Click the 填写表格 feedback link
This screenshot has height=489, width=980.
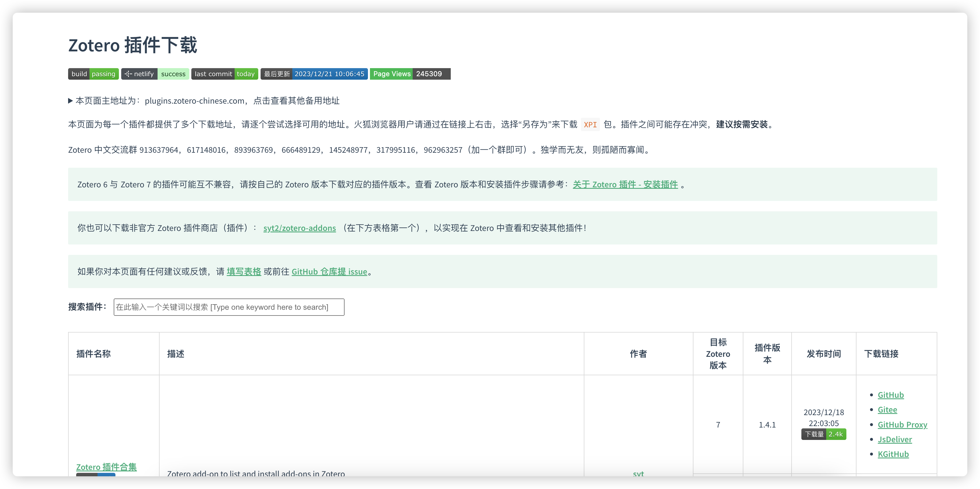click(x=244, y=272)
